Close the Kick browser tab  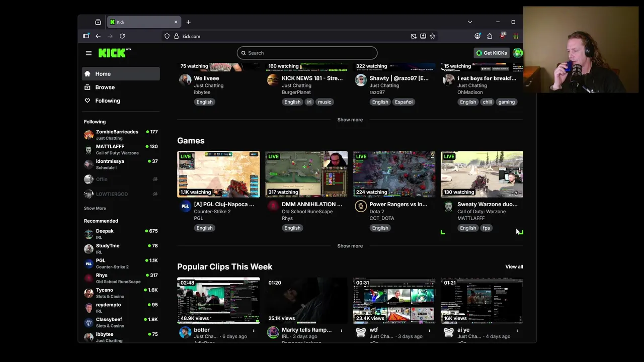176,22
